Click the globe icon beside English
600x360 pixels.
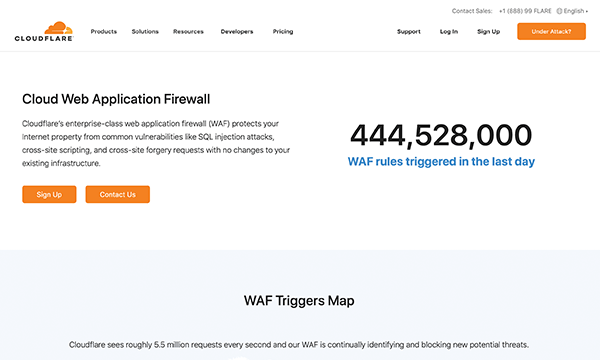point(559,11)
